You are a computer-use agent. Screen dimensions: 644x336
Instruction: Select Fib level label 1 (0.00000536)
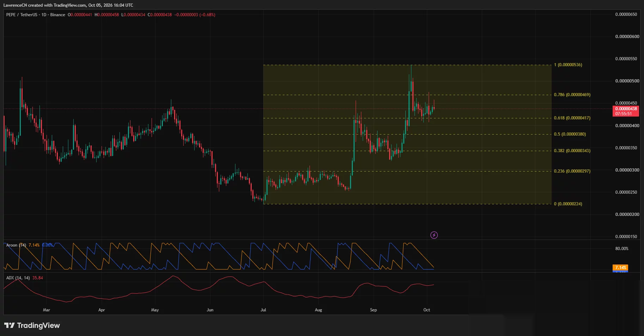point(568,65)
